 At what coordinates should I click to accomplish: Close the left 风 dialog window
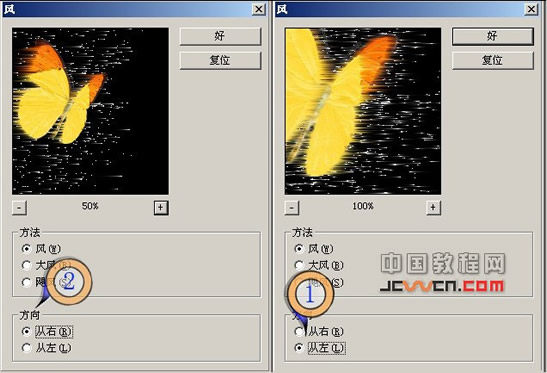(258, 9)
